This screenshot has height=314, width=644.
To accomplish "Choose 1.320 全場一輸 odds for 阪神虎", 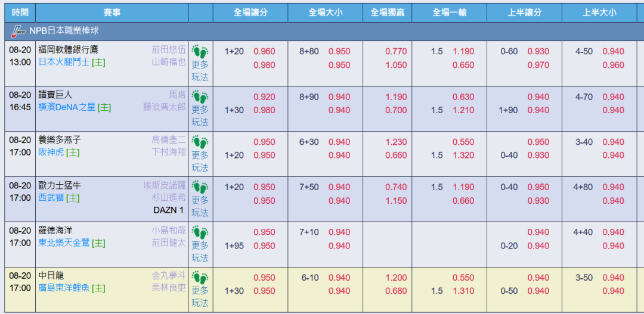I will click(x=463, y=156).
